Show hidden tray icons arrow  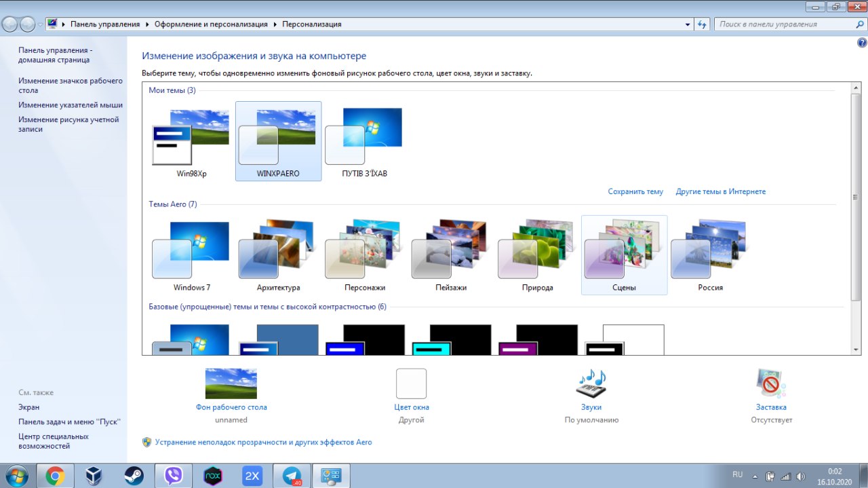(x=756, y=475)
